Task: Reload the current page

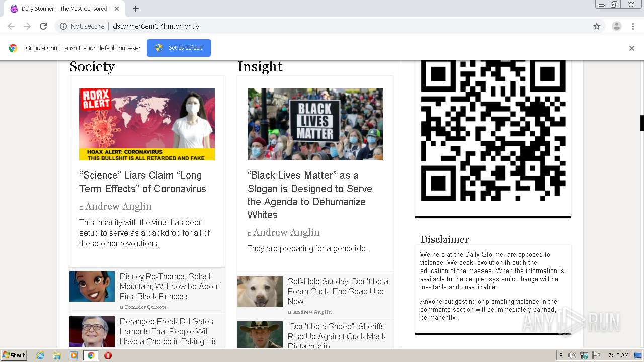Action: click(x=43, y=26)
